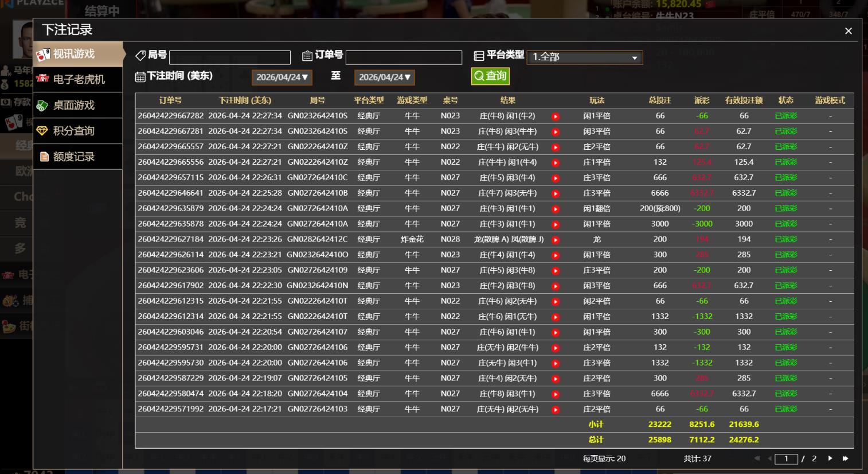
Task: Open replay for order 260424229657115
Action: (x=555, y=178)
